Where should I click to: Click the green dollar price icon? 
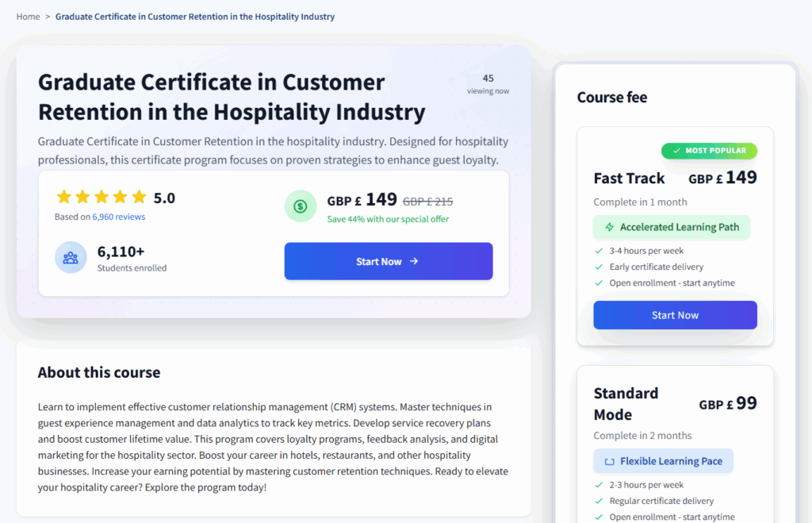pos(301,206)
